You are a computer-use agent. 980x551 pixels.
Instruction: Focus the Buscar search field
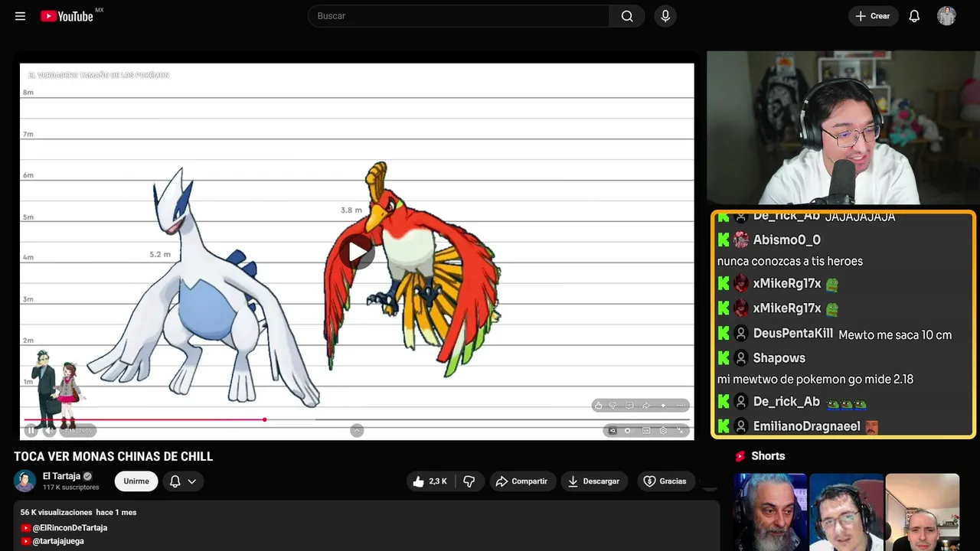[459, 16]
